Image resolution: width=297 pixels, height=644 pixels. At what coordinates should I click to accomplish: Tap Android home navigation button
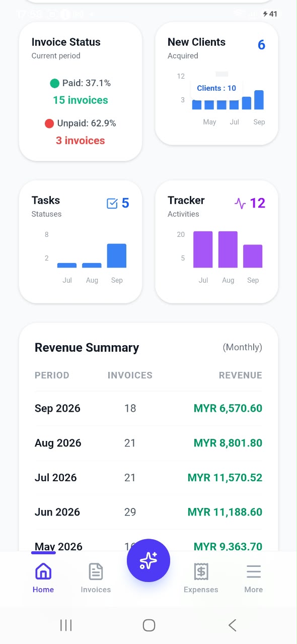point(148,625)
